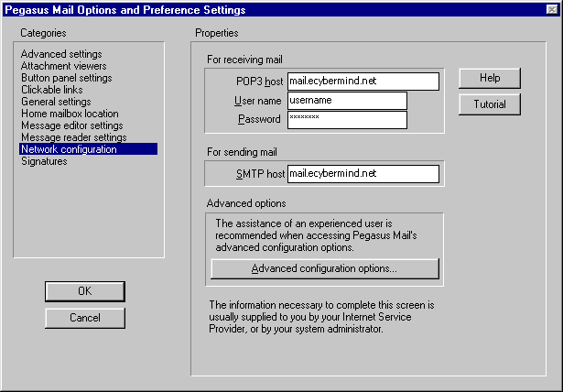Viewport: 563px width, 392px height.
Task: Select Network configuration category
Action: [x=69, y=149]
